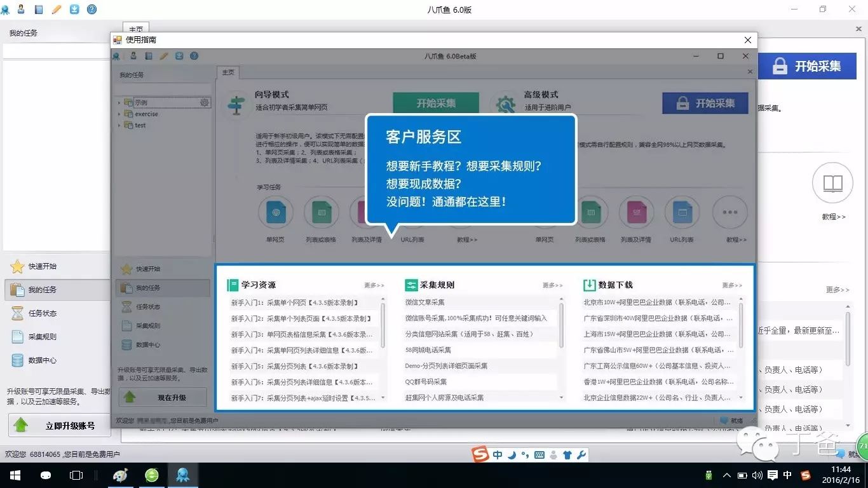Show hidden tray icons chevron
The width and height of the screenshot is (868, 488).
tap(726, 475)
